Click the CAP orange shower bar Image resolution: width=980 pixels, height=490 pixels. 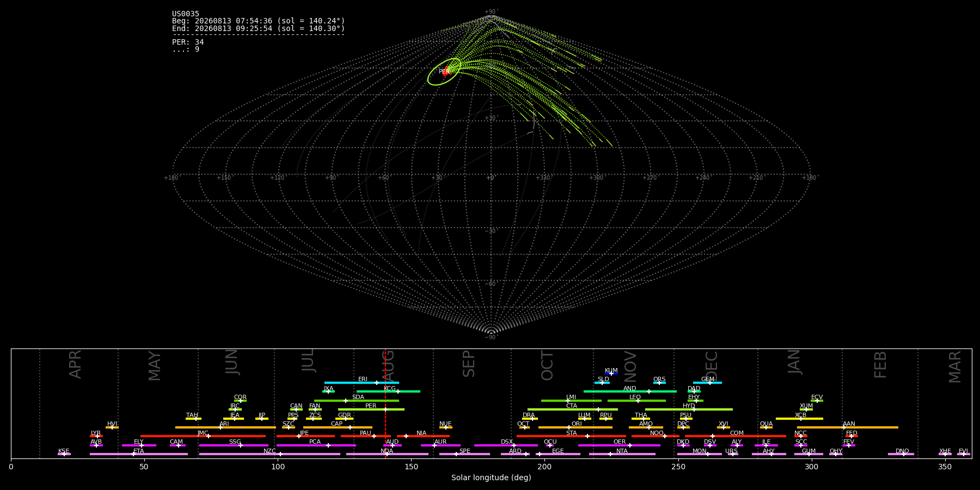tap(338, 427)
